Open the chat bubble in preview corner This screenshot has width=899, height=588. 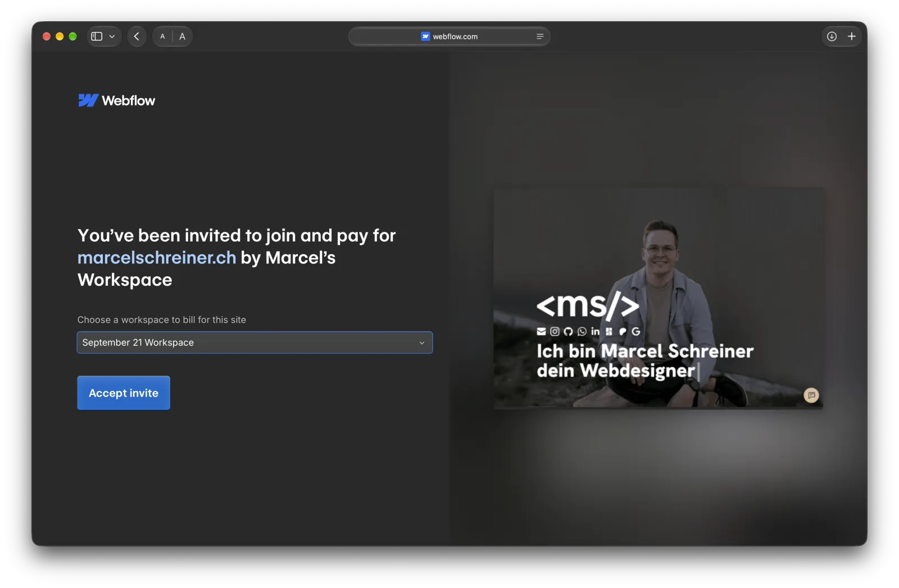pos(811,395)
